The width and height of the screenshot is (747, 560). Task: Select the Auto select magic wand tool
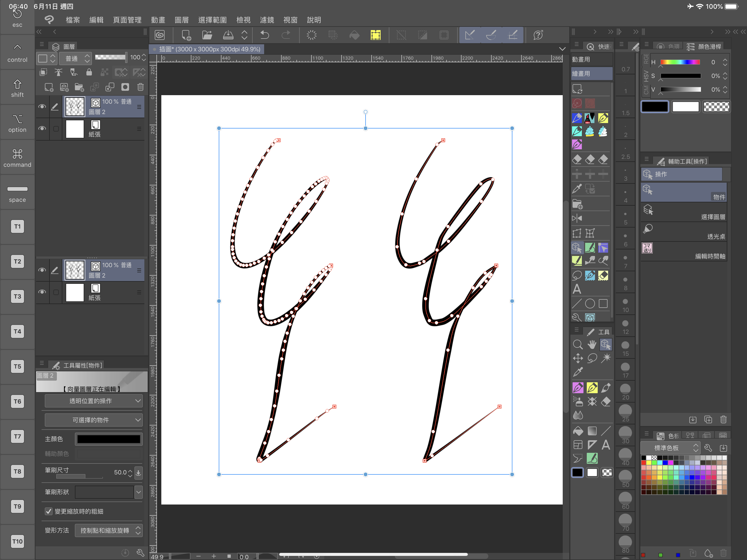point(606,358)
